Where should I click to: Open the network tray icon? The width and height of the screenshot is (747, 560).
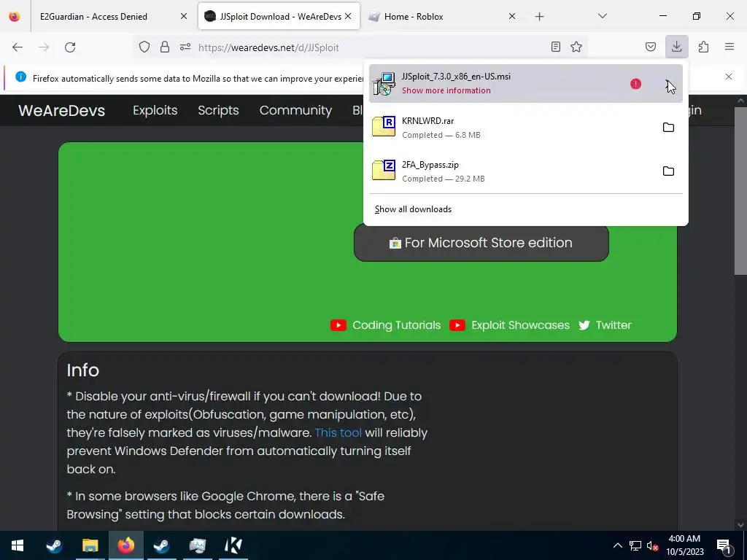[x=635, y=545]
